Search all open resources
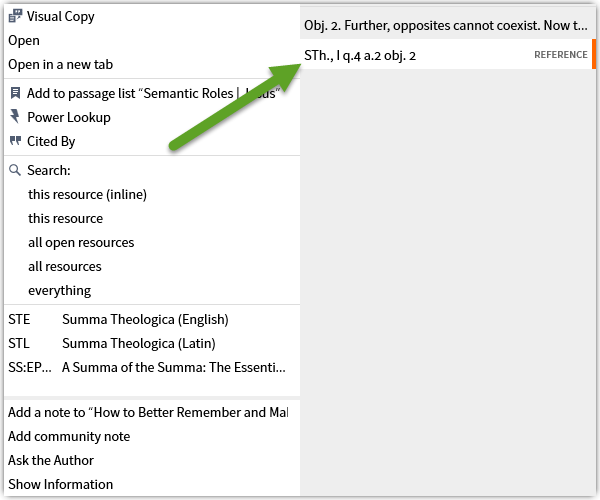The image size is (600, 500). click(81, 243)
